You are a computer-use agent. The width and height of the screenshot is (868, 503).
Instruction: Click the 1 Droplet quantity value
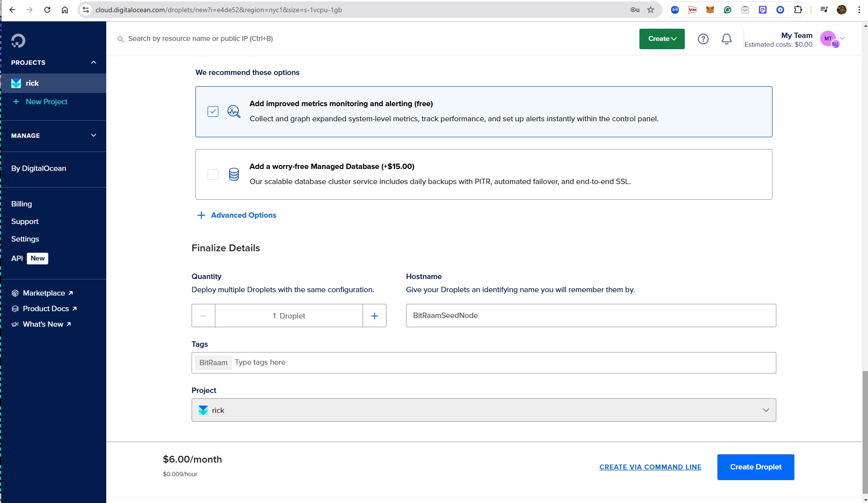pos(289,316)
